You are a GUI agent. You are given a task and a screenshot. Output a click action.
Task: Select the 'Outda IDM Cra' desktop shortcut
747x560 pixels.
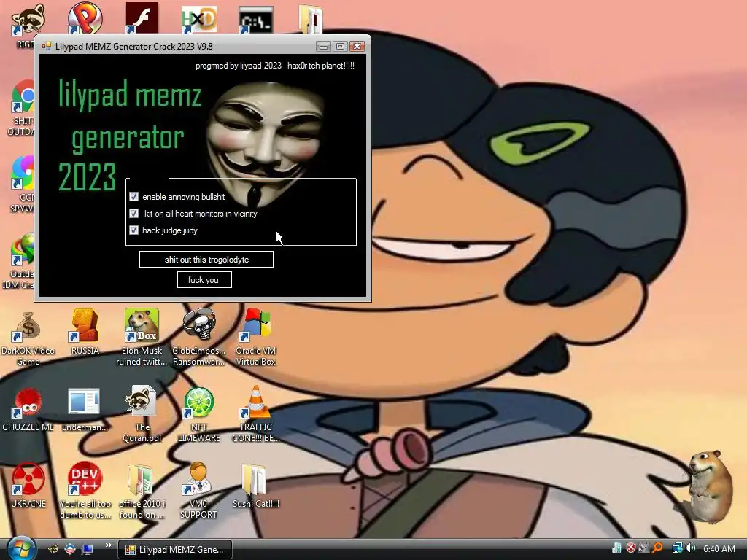[x=23, y=249]
